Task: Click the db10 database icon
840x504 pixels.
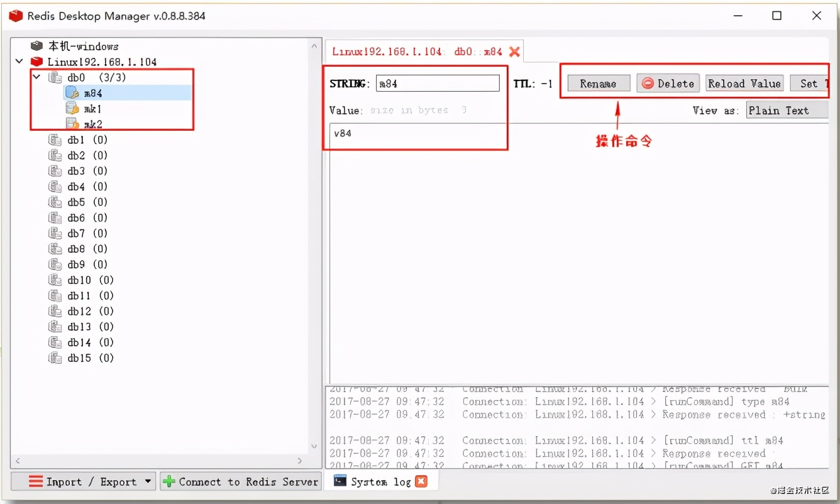Action: click(x=55, y=280)
